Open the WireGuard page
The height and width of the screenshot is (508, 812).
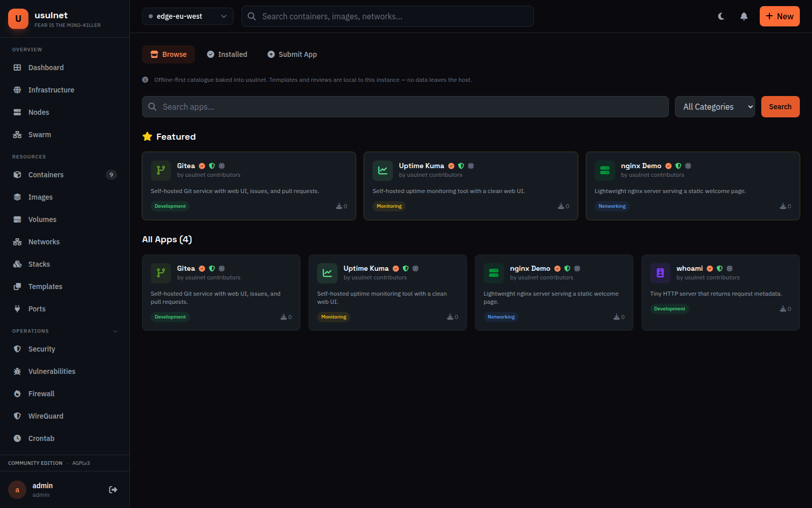point(64,416)
